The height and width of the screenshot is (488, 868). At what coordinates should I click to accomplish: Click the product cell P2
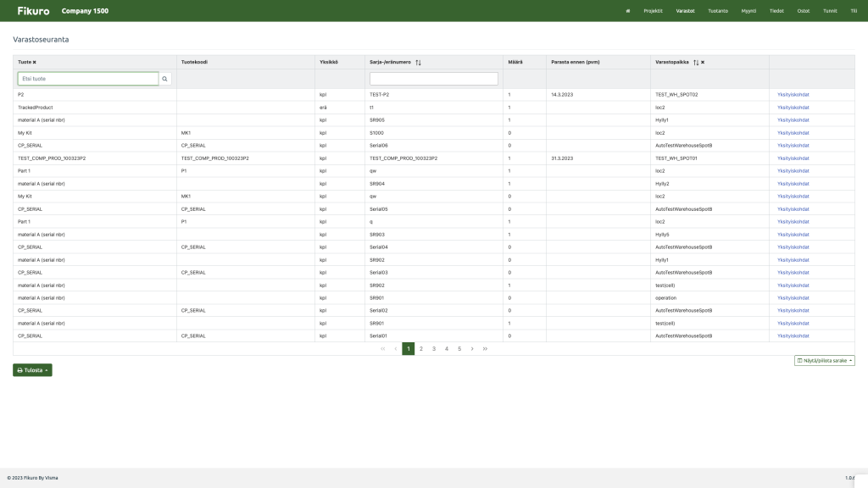tap(21, 95)
